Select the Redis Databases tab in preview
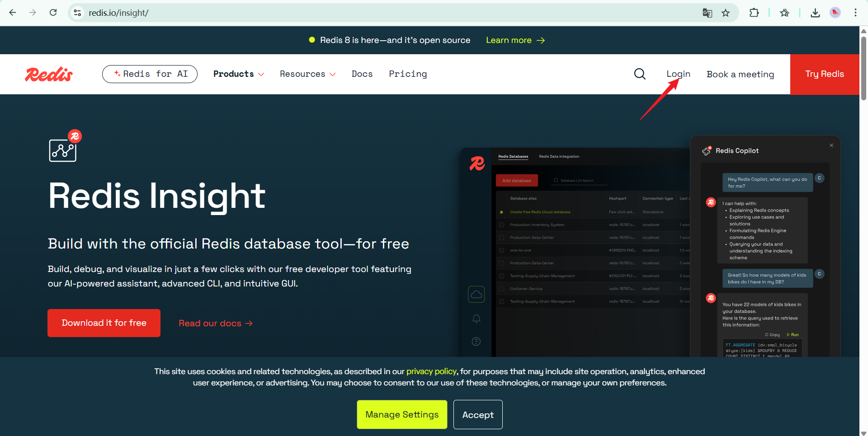Viewport: 868px width, 436px height. click(x=513, y=157)
